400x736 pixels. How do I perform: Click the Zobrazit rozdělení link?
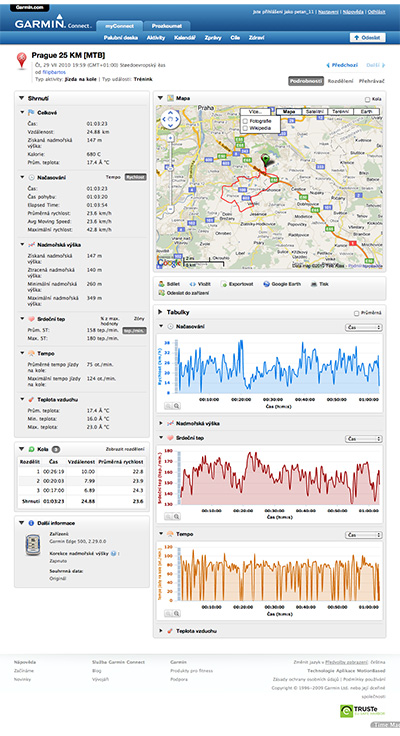(x=125, y=449)
